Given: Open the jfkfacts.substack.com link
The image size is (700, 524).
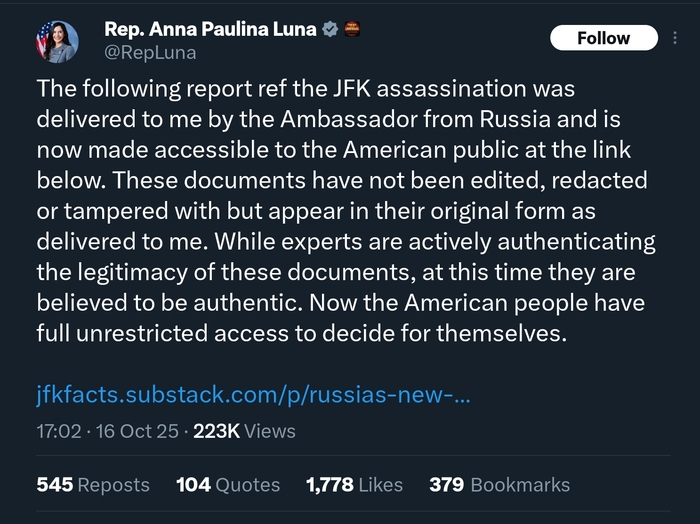Looking at the screenshot, I should pos(254,396).
